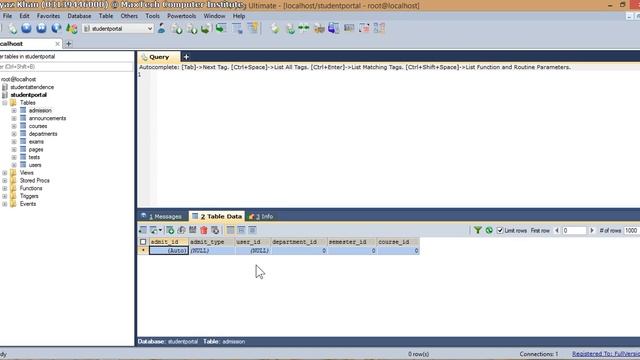The height and width of the screenshot is (360, 640).
Task: Expand the users table node
Action: (x=14, y=165)
